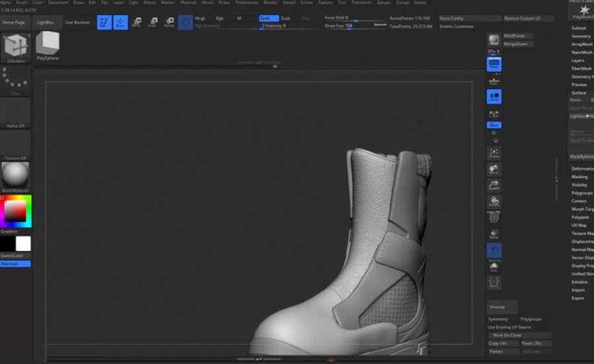
Task: Click the Flatten button
Action: (503, 351)
